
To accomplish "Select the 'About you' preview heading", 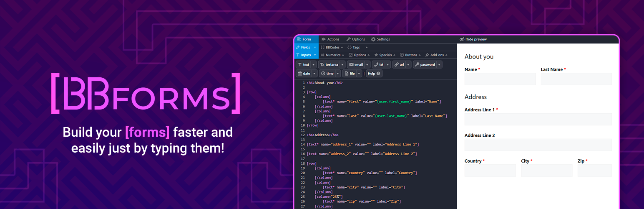I will tap(479, 56).
